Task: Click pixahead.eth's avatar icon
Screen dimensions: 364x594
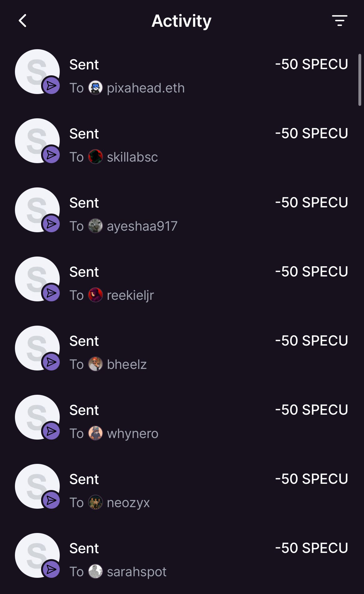Action: tap(96, 88)
